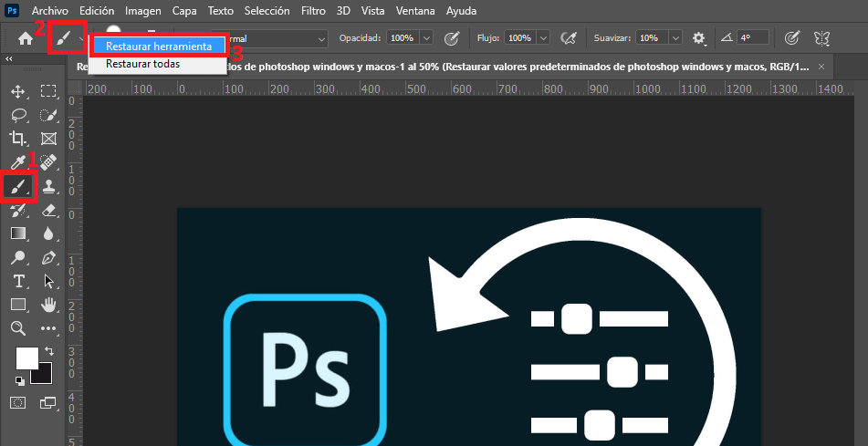The image size is (868, 446).
Task: Reset to default foreground and background colors
Action: pos(19,380)
